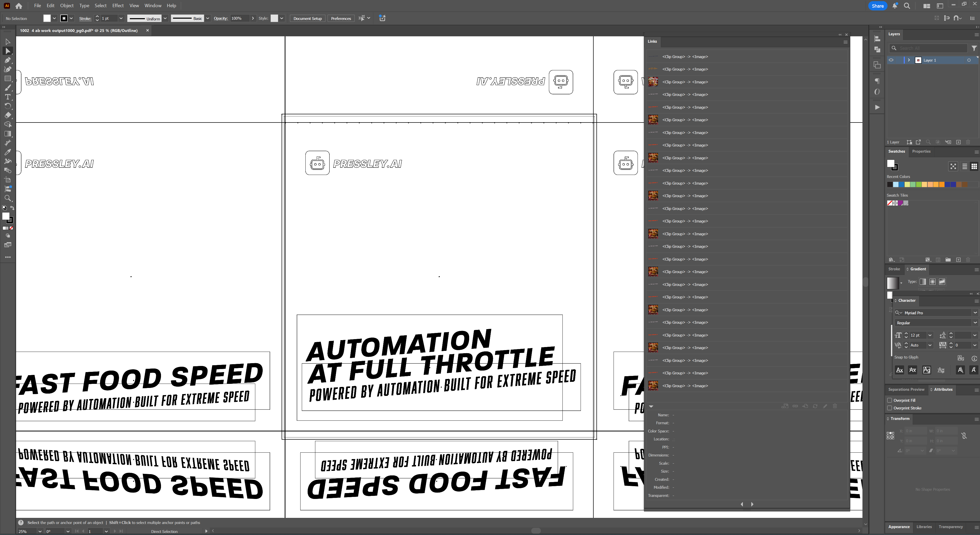Select the Artboard tool

coord(8,180)
